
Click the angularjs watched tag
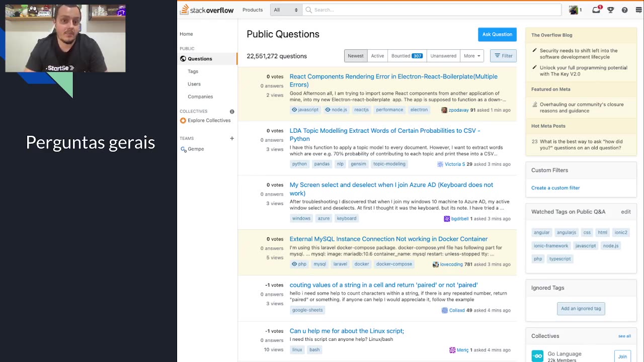coord(566,233)
